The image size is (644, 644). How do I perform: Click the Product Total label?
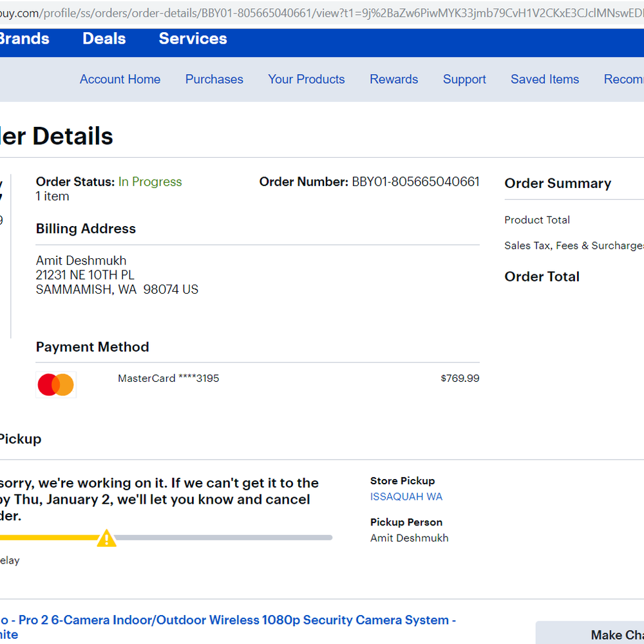537,220
